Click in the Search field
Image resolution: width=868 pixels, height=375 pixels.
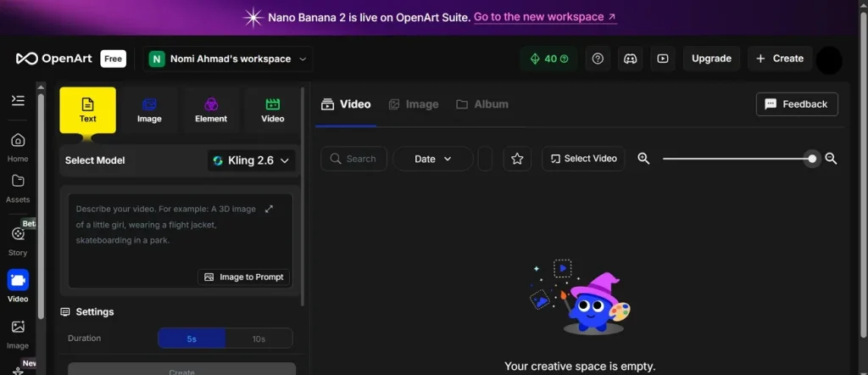[353, 159]
